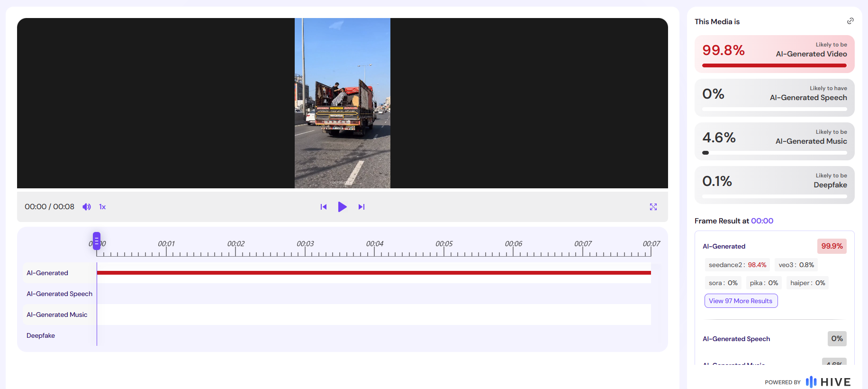
Task: Click the 00:06 timeline marker
Action: point(514,244)
